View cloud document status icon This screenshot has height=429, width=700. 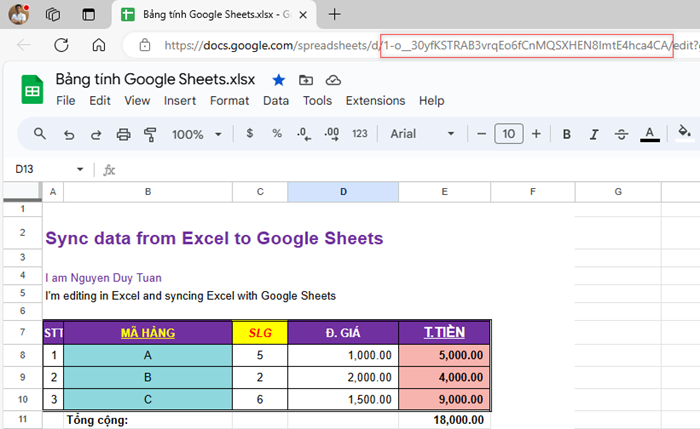pos(333,80)
